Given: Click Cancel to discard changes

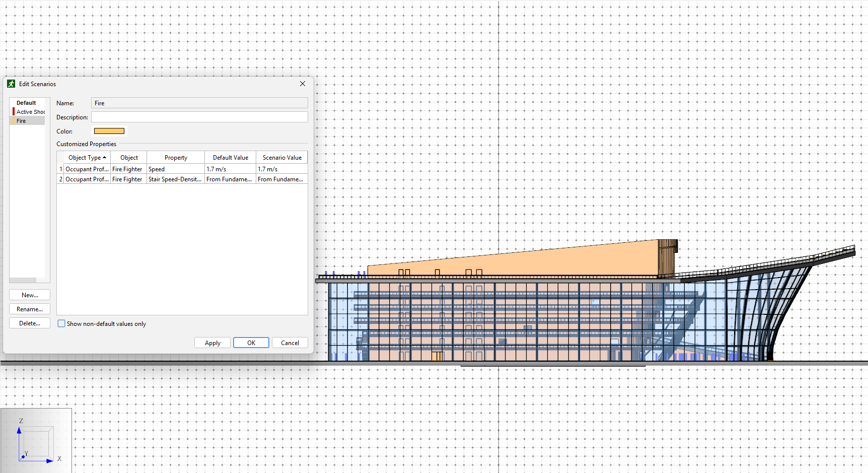Looking at the screenshot, I should [290, 343].
